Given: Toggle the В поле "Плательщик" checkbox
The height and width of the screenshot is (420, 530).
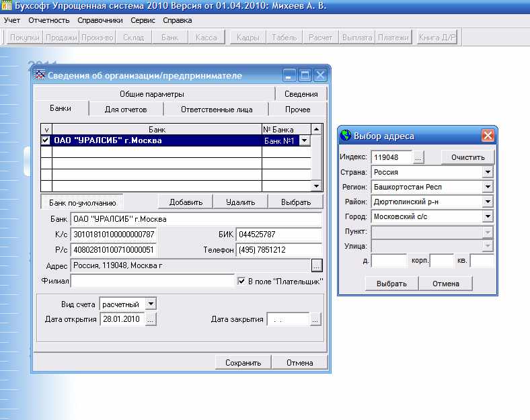Looking at the screenshot, I should click(242, 281).
